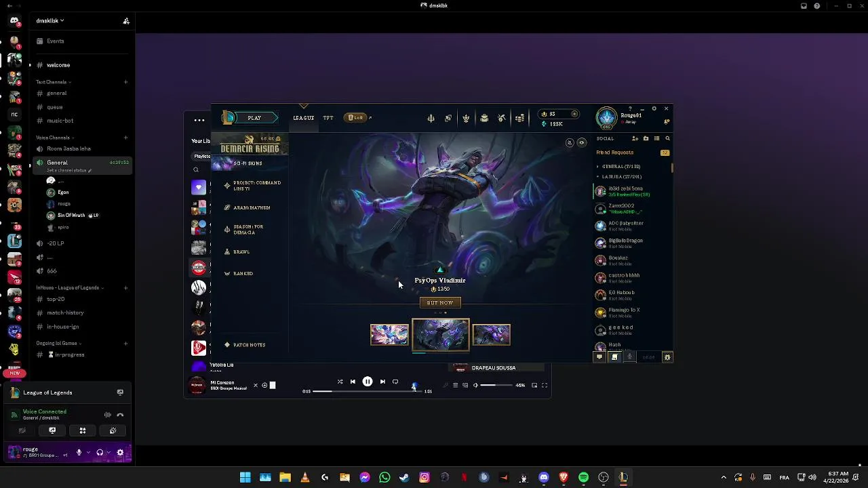Deafen Discord headphones

pyautogui.click(x=100, y=452)
